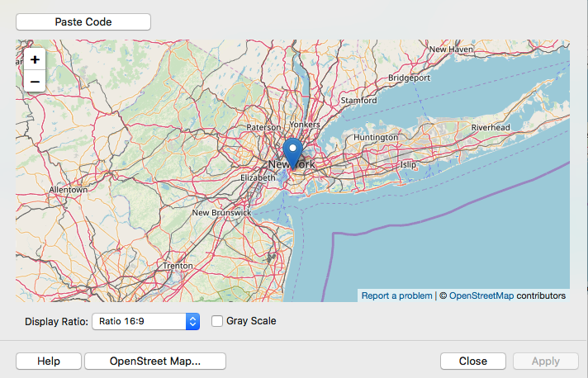
Task: Click the Paste Code button
Action: pyautogui.click(x=83, y=21)
